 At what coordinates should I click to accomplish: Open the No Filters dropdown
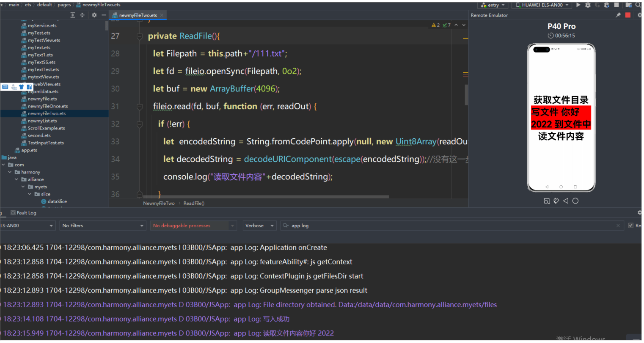[x=103, y=225]
